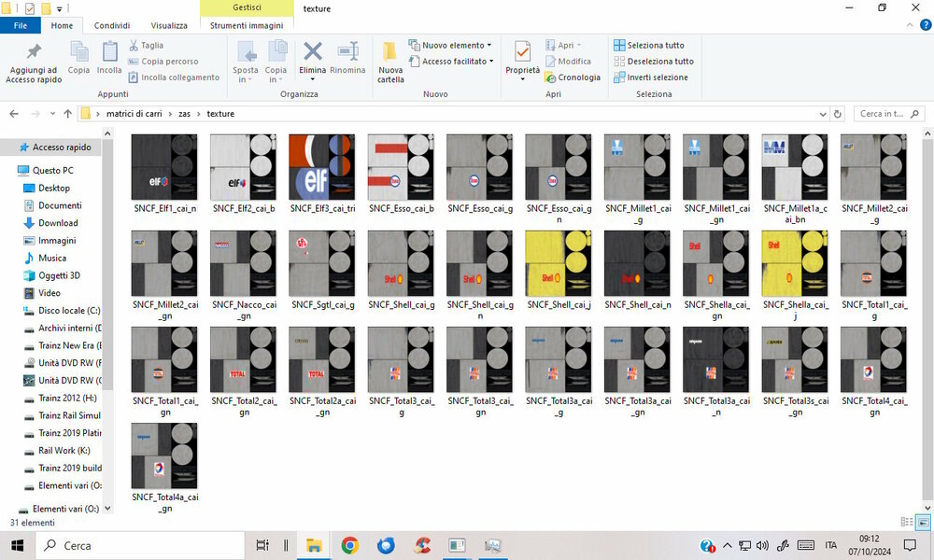Open Windows Start menu
The height and width of the screenshot is (560, 934).
tap(17, 545)
